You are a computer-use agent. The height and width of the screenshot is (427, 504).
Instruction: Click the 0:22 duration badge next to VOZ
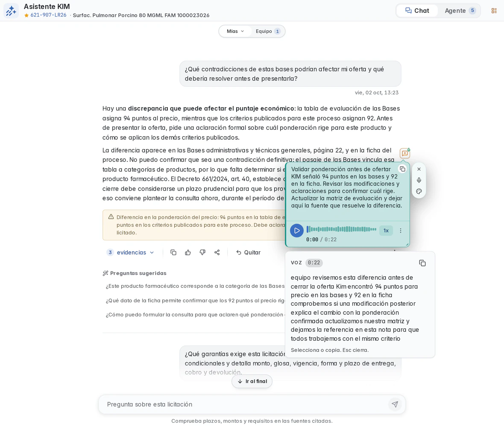[x=314, y=263]
